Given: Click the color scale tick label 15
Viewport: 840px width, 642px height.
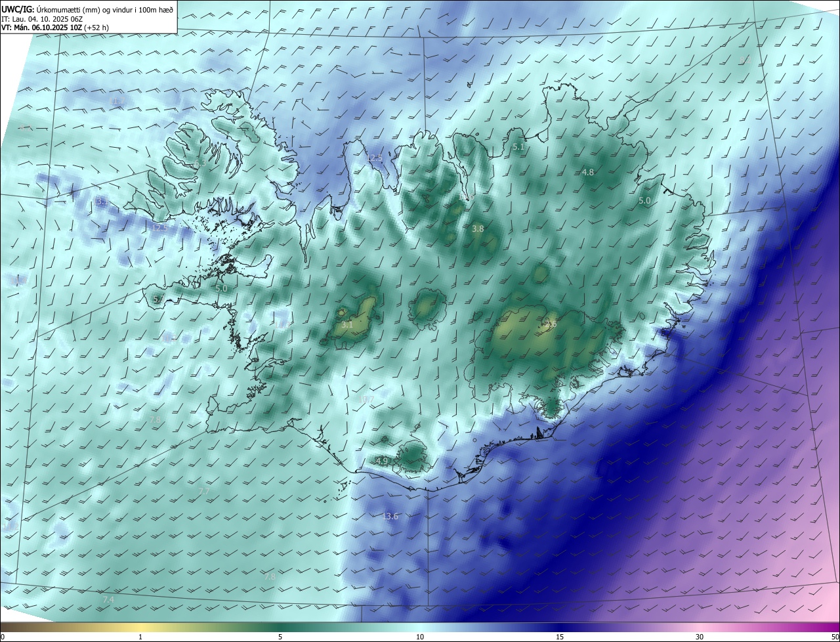Looking at the screenshot, I should [x=560, y=637].
